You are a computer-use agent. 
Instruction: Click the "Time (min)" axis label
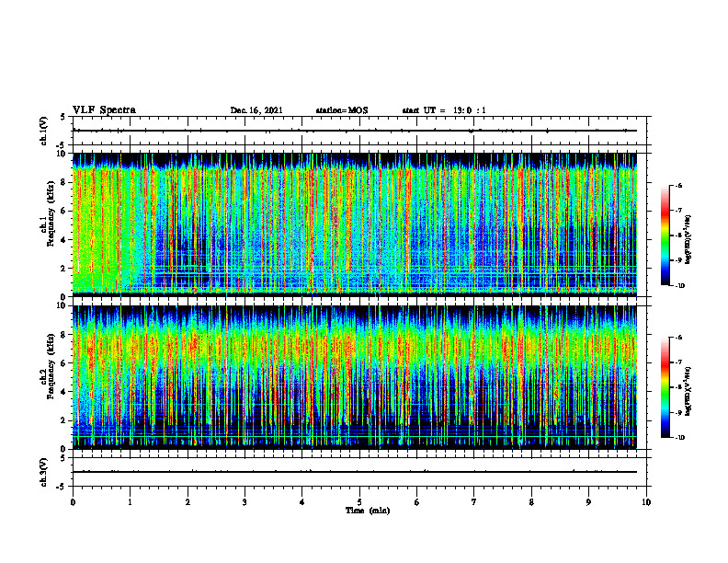[368, 511]
